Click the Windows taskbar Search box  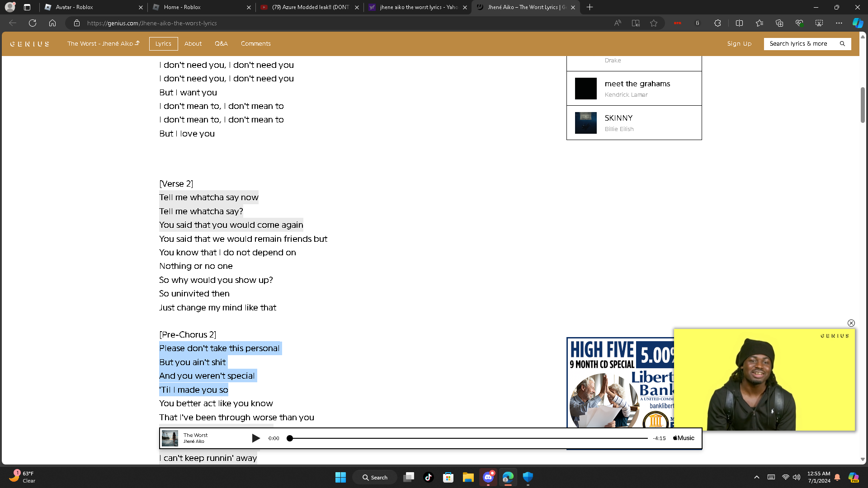pyautogui.click(x=375, y=477)
